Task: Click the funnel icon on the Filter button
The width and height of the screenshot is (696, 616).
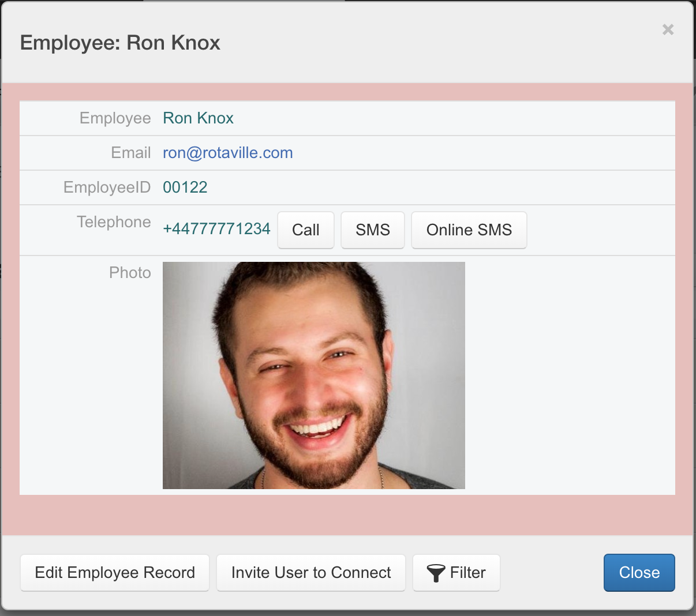Action: point(436,573)
